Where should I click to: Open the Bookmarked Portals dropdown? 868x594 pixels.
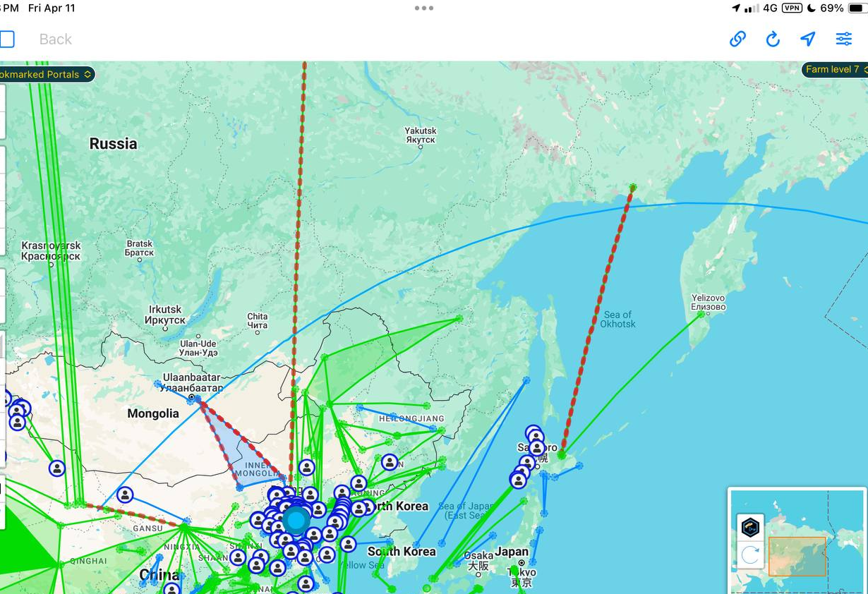tap(45, 74)
